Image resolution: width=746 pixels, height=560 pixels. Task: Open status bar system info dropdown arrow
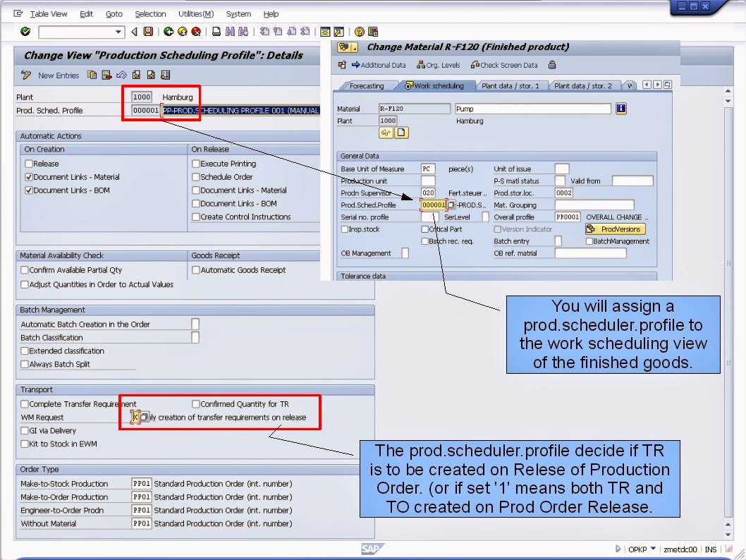[x=653, y=549]
